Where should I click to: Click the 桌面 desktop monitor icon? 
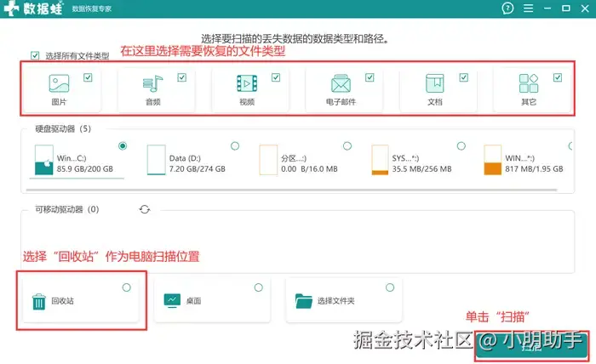pyautogui.click(x=172, y=300)
